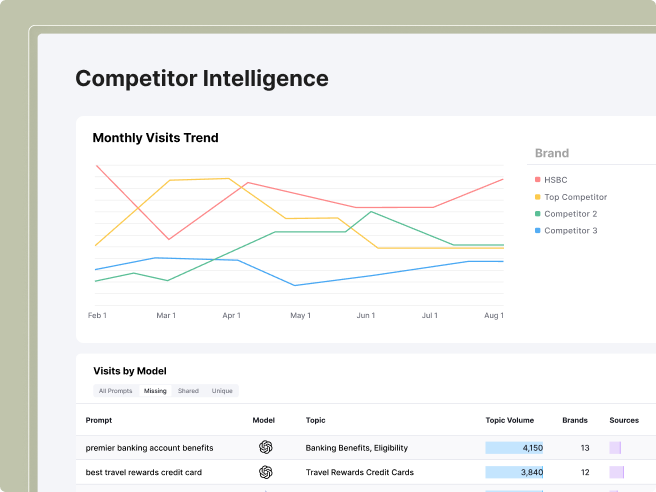Click the green Competitor 2 legend marker
This screenshot has height=492, width=656.
(x=538, y=214)
